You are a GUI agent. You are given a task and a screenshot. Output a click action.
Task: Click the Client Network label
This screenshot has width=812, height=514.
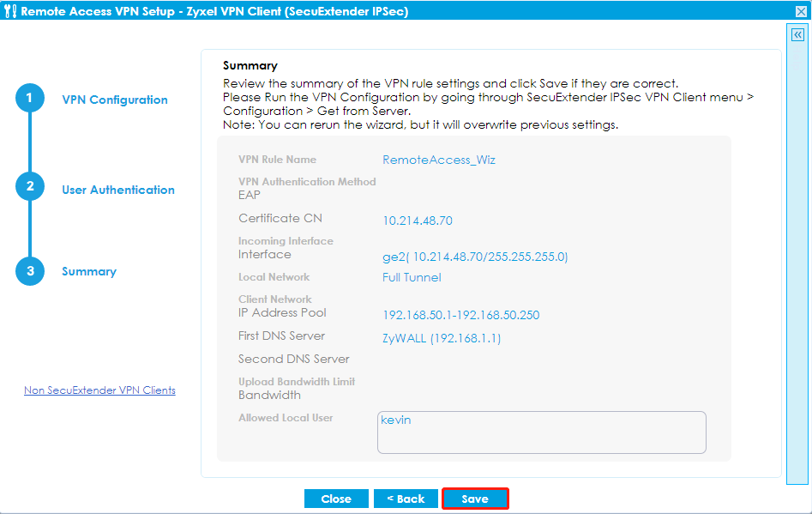275,299
